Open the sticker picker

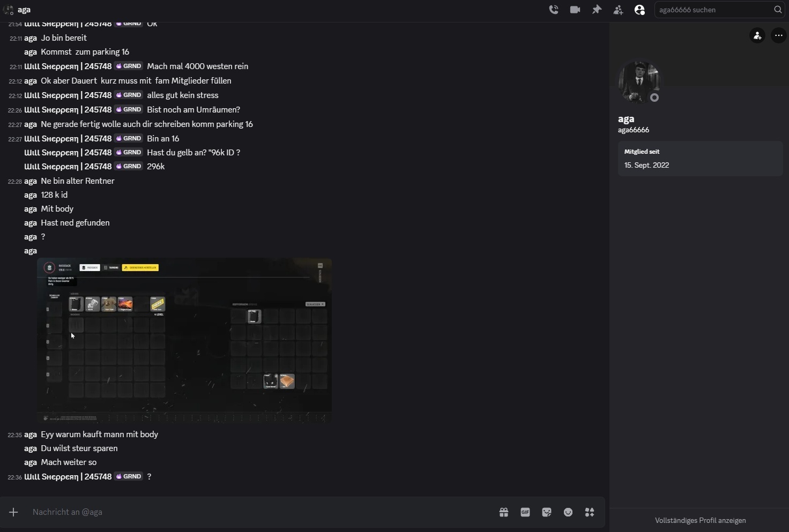point(547,513)
